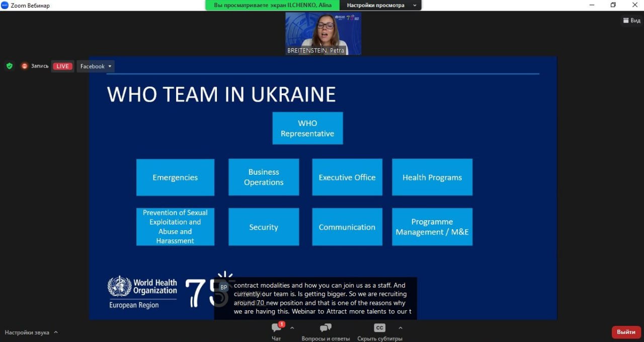Select Petra Breitenstein's video thumbnail
This screenshot has width=644, height=342.
[x=323, y=33]
